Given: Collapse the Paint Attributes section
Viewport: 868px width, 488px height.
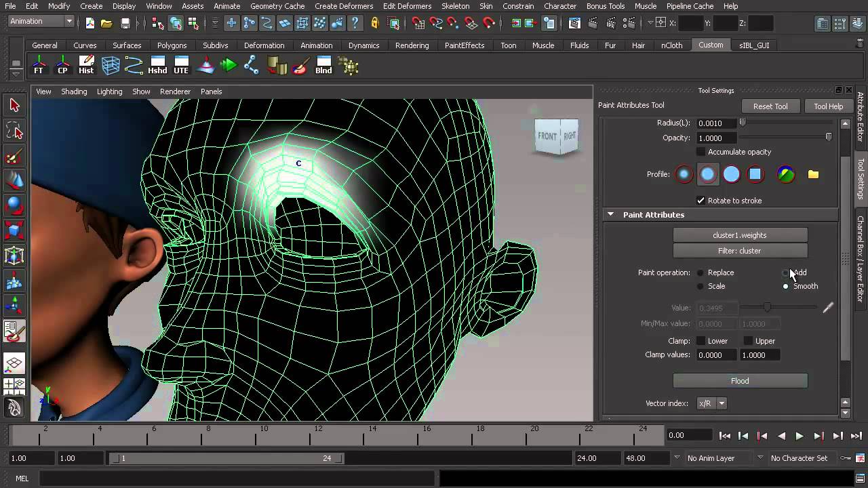Looking at the screenshot, I should [610, 215].
